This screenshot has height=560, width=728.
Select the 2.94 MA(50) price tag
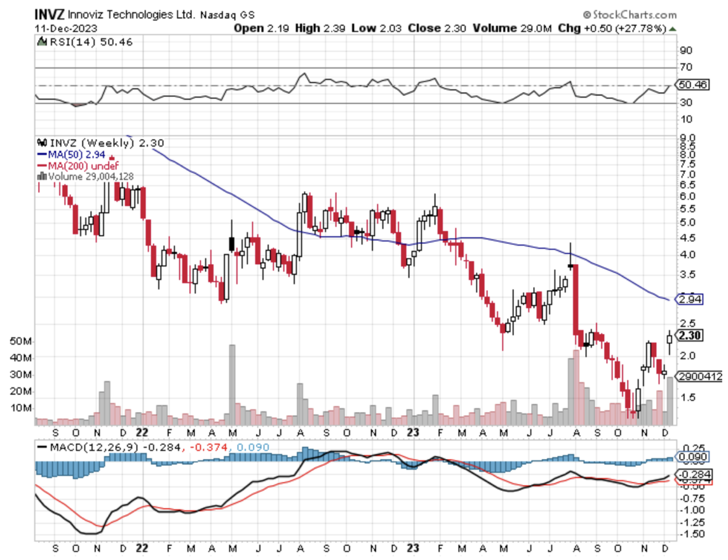click(x=691, y=298)
